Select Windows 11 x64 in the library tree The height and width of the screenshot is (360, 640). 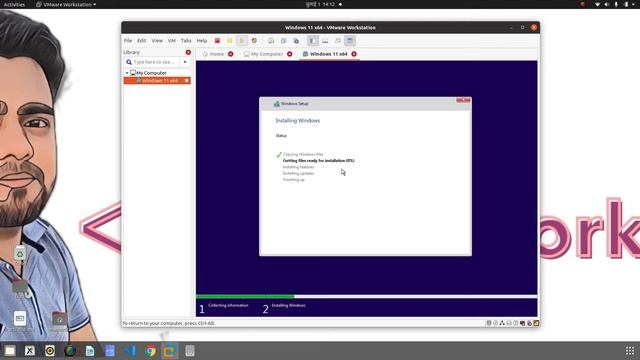(157, 80)
